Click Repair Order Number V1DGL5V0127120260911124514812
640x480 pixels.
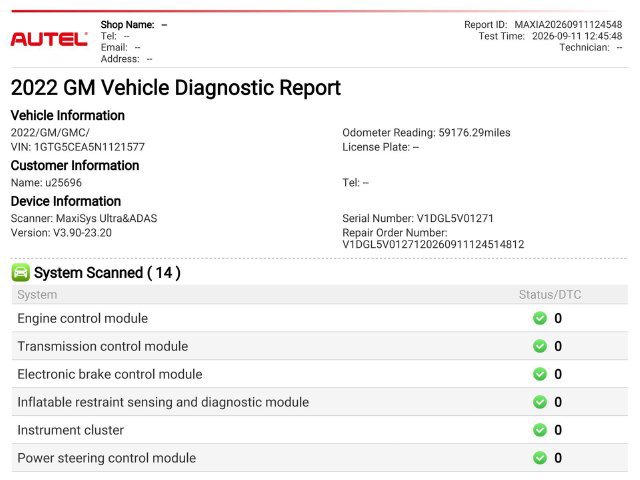(x=433, y=238)
